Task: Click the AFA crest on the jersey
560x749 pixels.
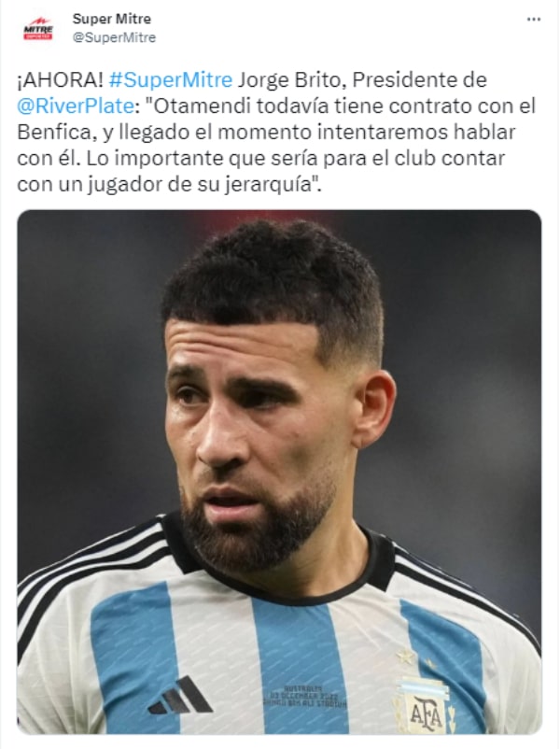Action: tap(424, 706)
